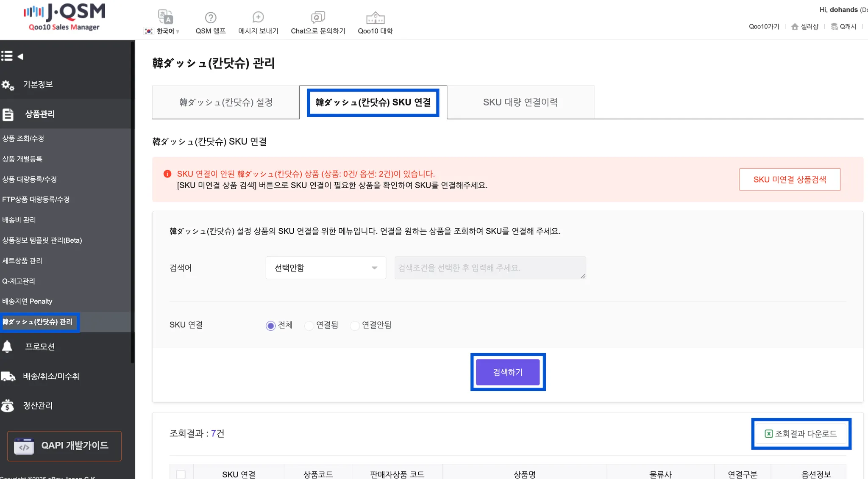Tick the select-all checkbox in table header
868x479 pixels.
(181, 474)
